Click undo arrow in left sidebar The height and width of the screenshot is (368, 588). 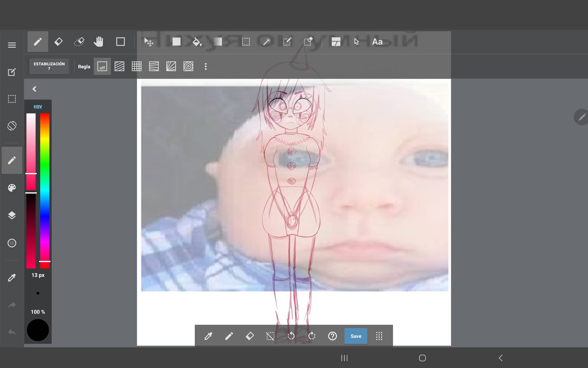pyautogui.click(x=12, y=332)
